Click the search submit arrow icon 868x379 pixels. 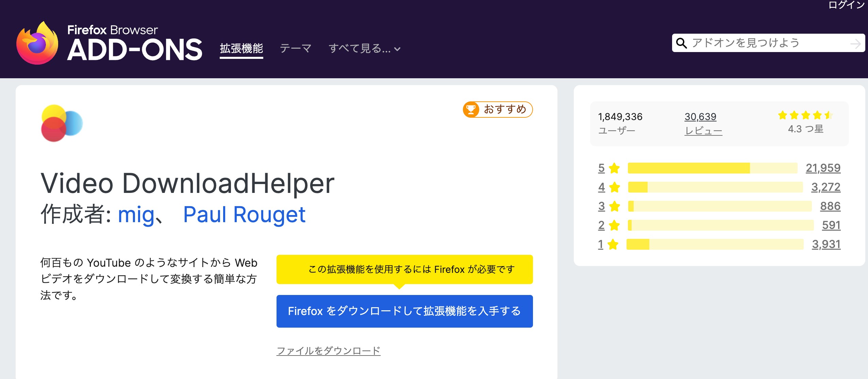pyautogui.click(x=855, y=44)
